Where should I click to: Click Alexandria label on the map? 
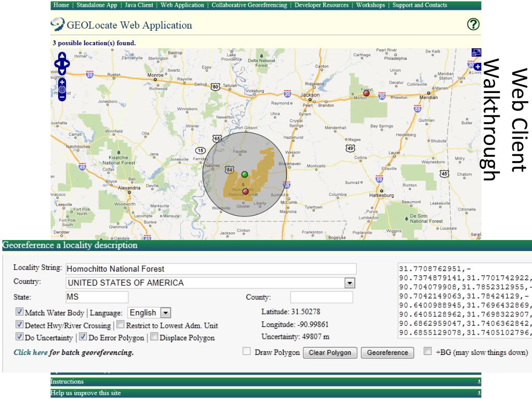(129, 188)
